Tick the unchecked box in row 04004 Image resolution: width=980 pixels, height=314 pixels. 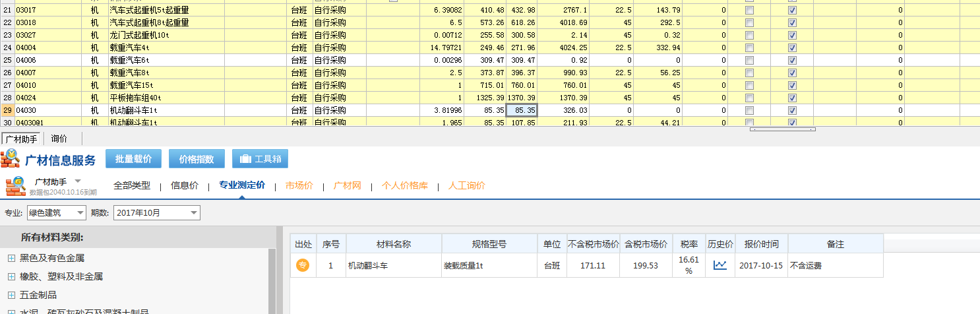[x=749, y=47]
